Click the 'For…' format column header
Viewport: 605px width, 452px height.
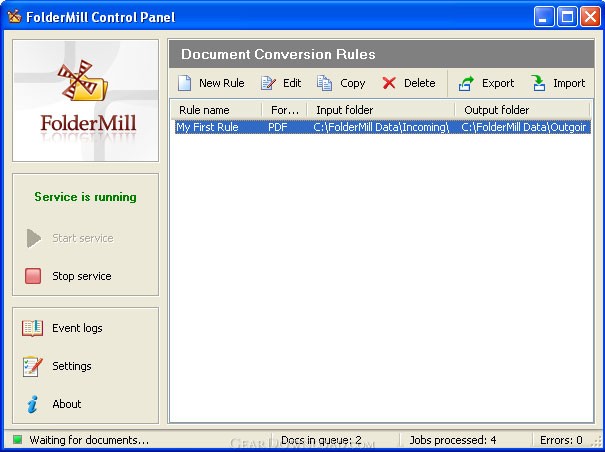point(285,110)
